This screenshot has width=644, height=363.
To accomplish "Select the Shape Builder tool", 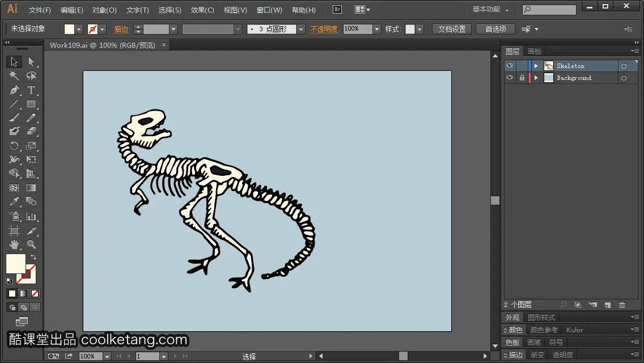I will pos(14,173).
